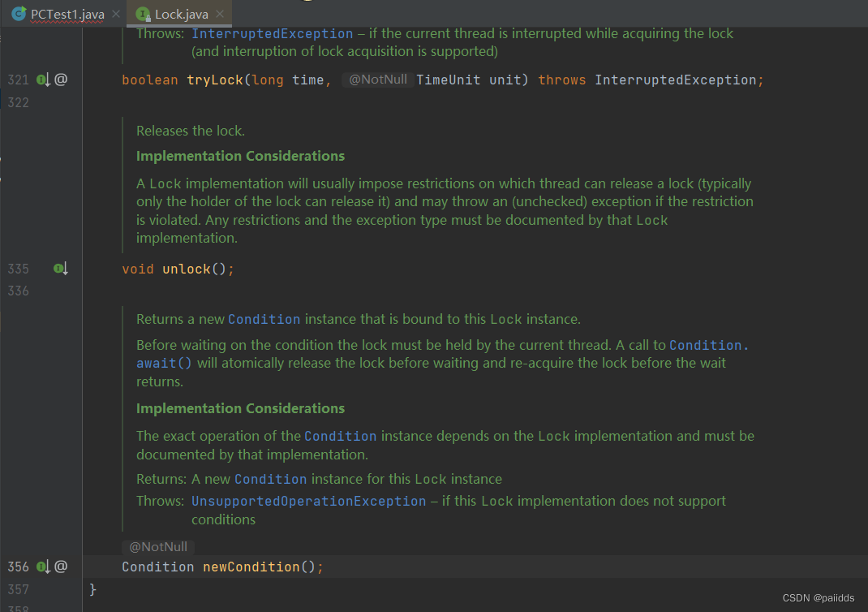The height and width of the screenshot is (612, 868).
Task: Click the implemented-method gutter icon on line 321
Action: pyautogui.click(x=43, y=80)
